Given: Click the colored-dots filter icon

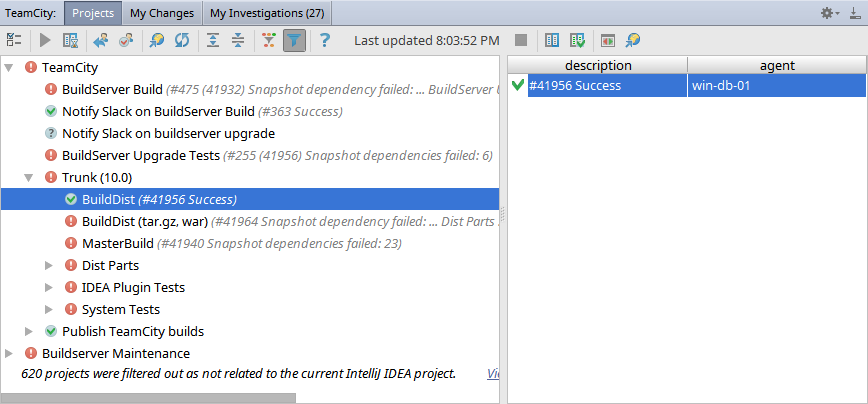Looking at the screenshot, I should (x=269, y=40).
